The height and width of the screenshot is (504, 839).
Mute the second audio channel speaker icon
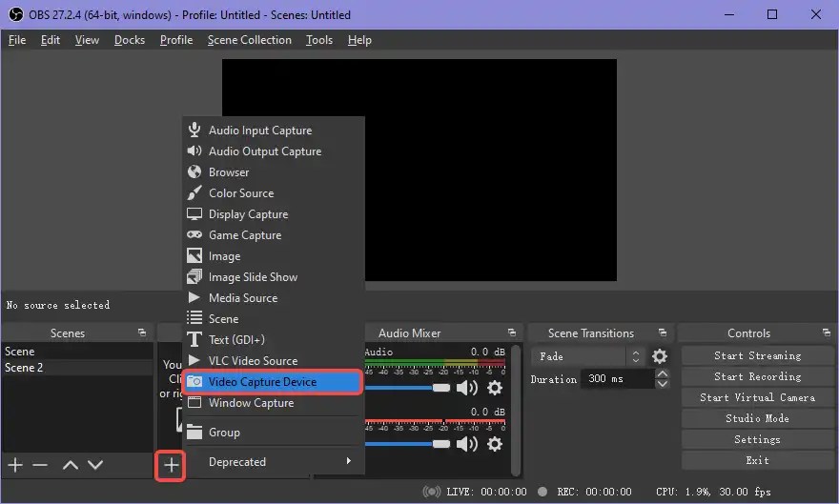tap(467, 444)
